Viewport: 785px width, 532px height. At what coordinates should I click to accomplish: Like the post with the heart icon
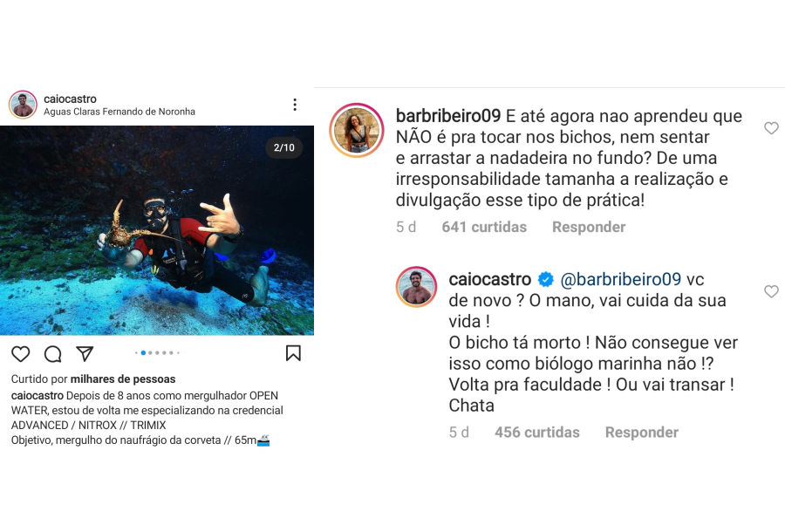tap(21, 354)
